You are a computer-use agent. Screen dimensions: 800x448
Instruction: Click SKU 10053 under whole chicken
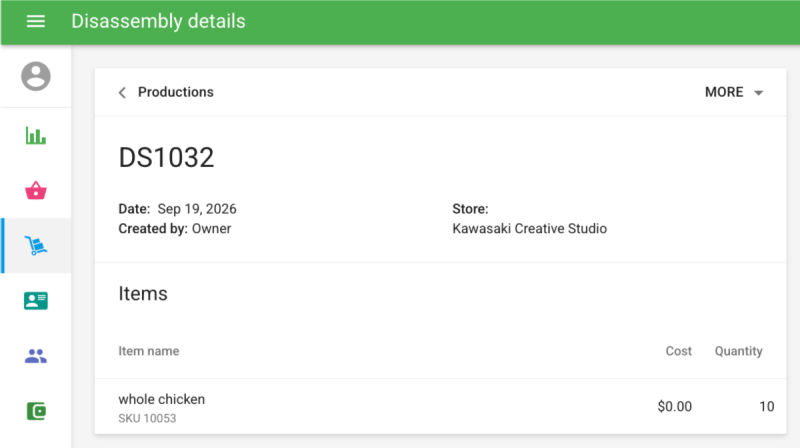coord(147,418)
